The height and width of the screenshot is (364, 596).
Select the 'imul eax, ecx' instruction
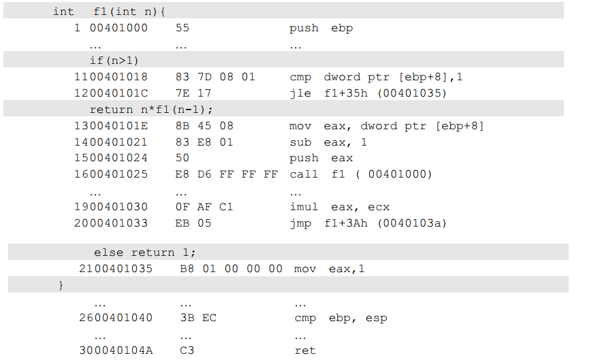pyautogui.click(x=339, y=207)
